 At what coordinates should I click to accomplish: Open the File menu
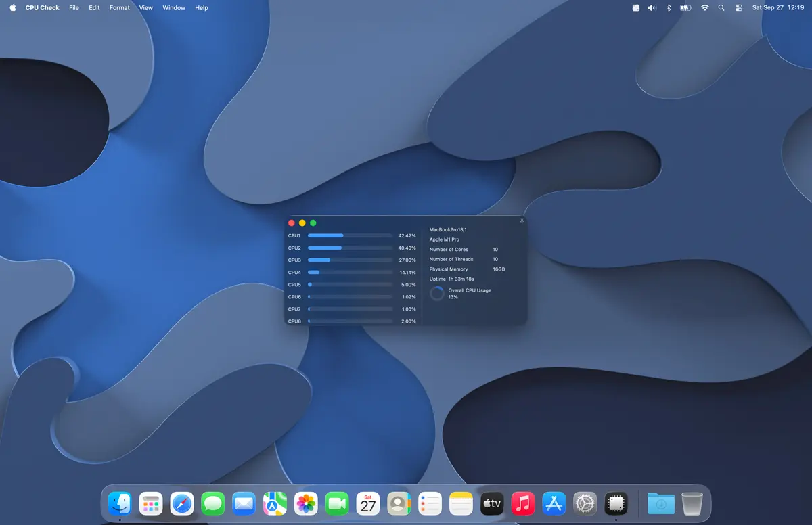point(74,8)
